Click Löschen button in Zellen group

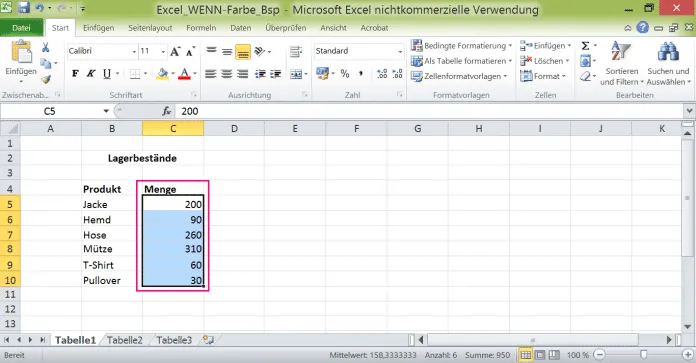(545, 61)
